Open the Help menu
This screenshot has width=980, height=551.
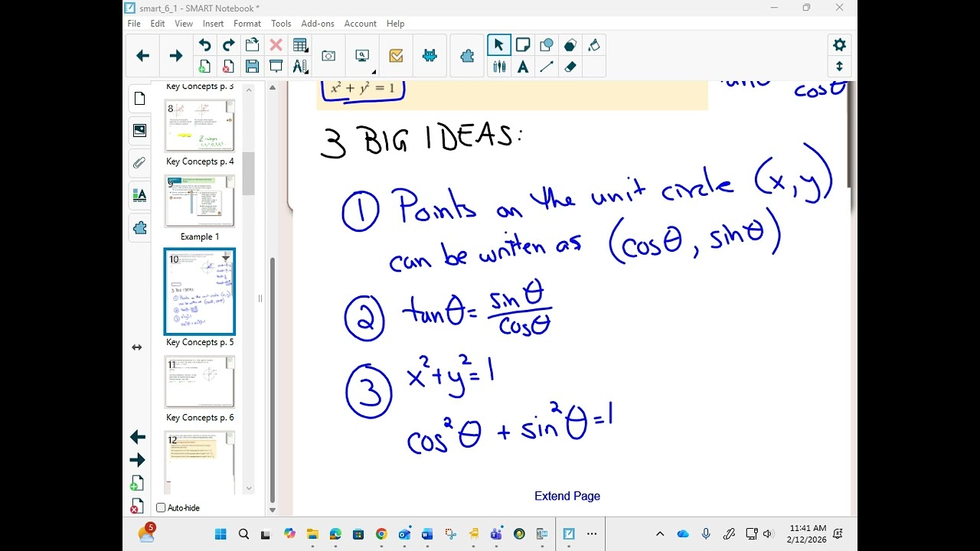point(396,24)
